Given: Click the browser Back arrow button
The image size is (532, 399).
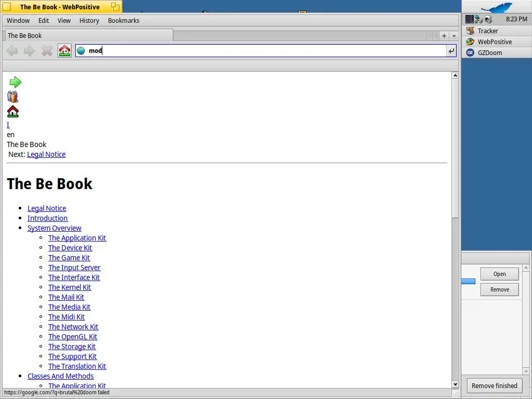Looking at the screenshot, I should click(12, 51).
